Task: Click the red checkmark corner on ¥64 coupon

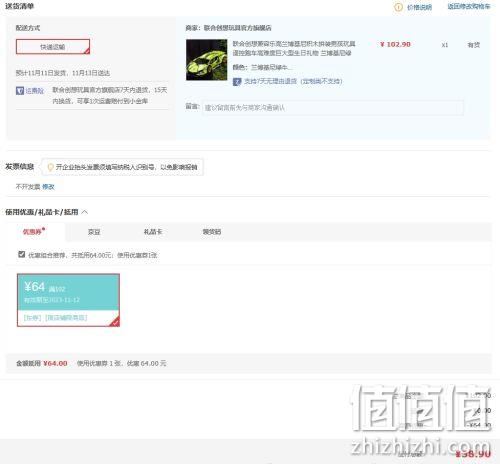Action: coord(115,322)
